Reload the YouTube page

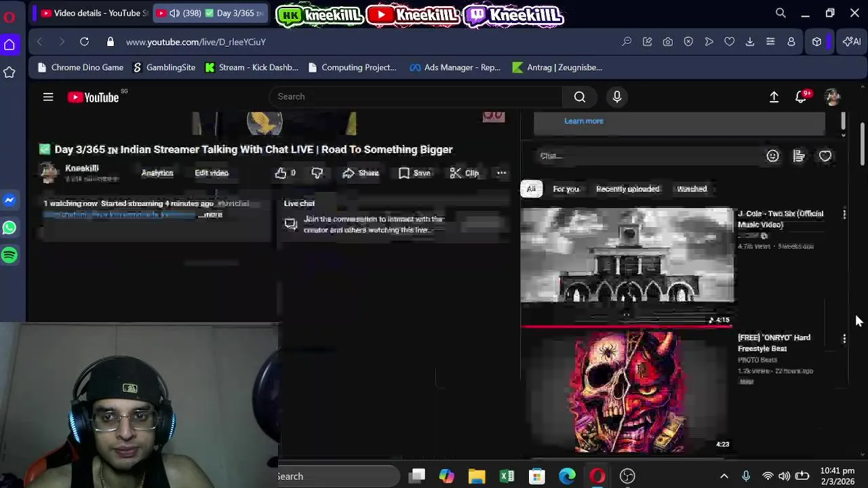click(x=84, y=42)
